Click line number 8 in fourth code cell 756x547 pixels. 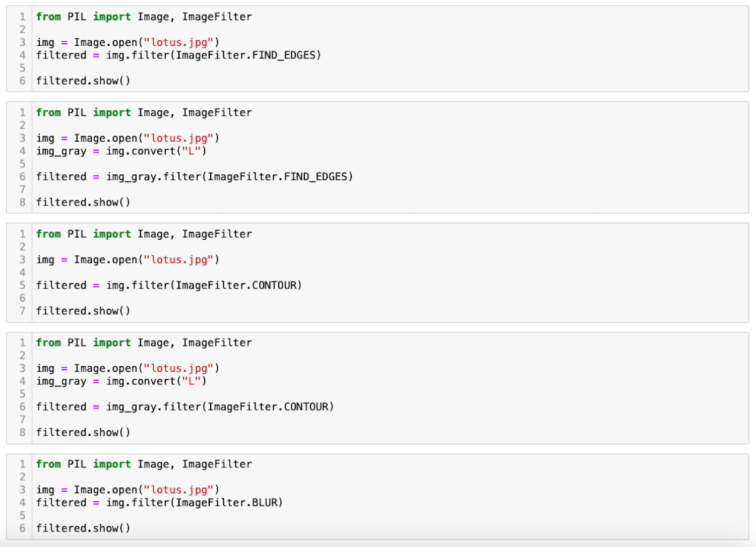[x=22, y=433]
